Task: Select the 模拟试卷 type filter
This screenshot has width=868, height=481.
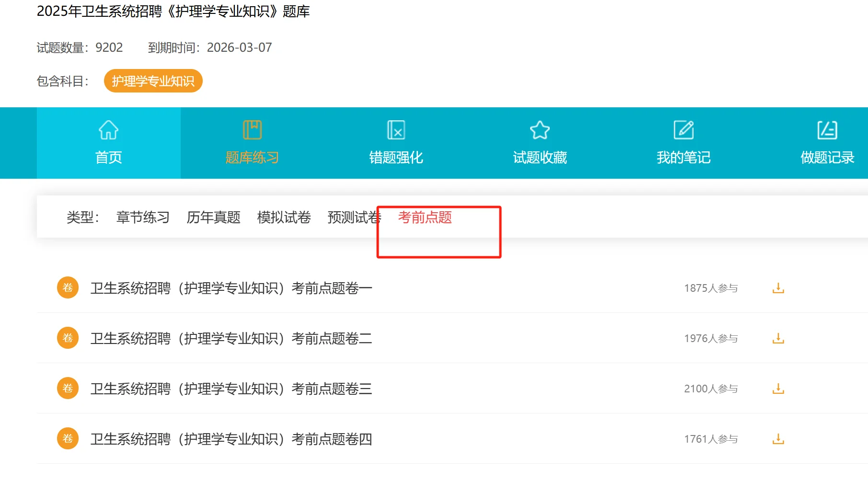Action: [284, 218]
